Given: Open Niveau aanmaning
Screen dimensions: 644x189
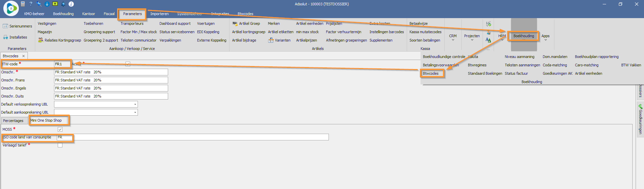Looking at the screenshot, I should [519, 57].
